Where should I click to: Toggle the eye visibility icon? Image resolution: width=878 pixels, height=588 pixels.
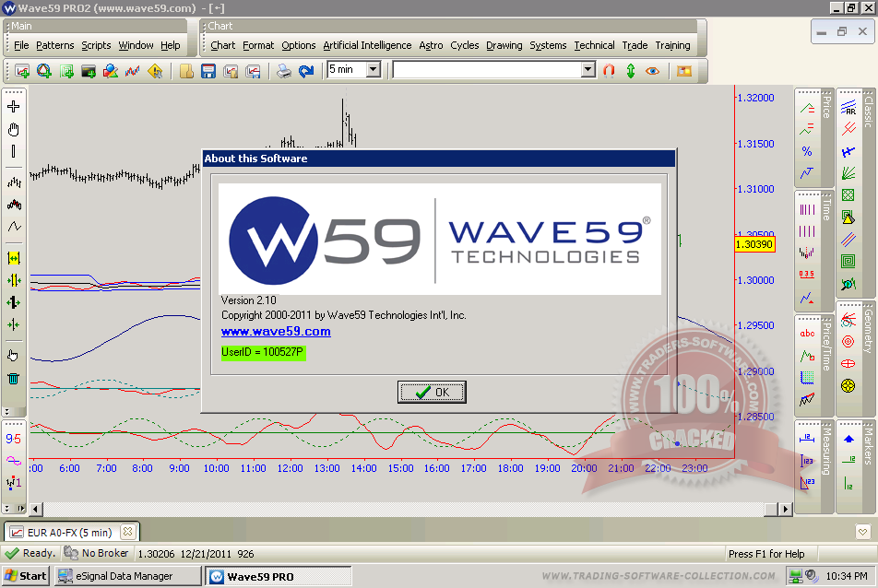pyautogui.click(x=653, y=70)
